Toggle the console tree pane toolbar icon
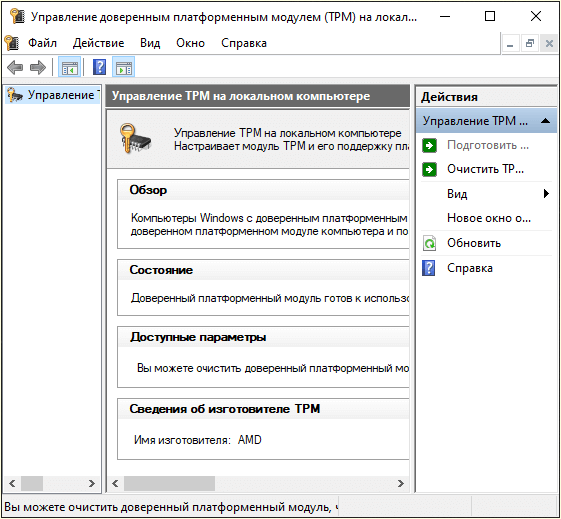Image resolution: width=561 pixels, height=519 pixels. click(69, 67)
